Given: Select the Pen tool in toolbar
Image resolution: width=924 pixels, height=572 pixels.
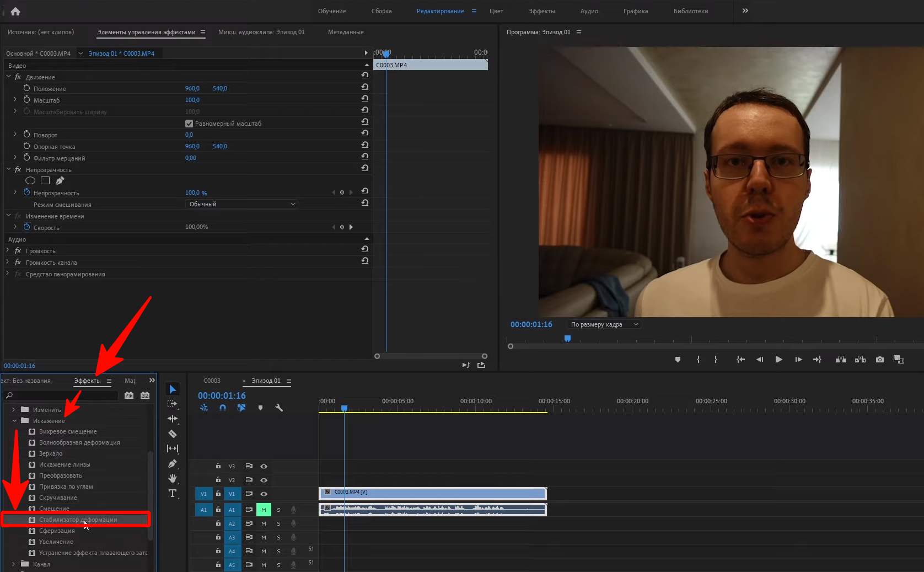Looking at the screenshot, I should 173,464.
